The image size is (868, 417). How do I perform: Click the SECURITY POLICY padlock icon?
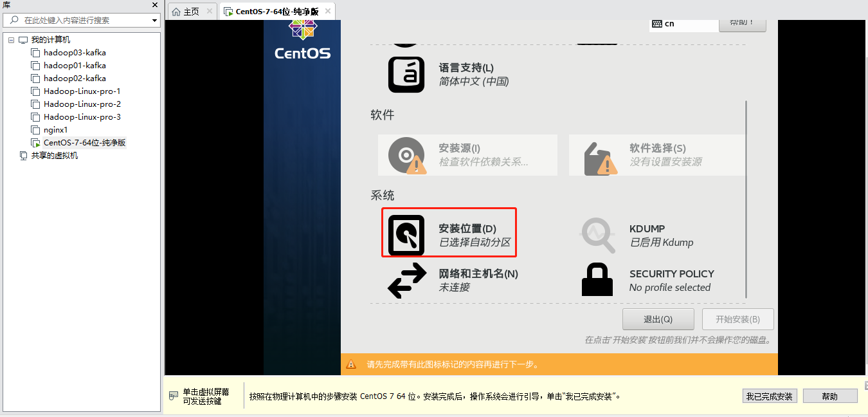pyautogui.click(x=597, y=281)
